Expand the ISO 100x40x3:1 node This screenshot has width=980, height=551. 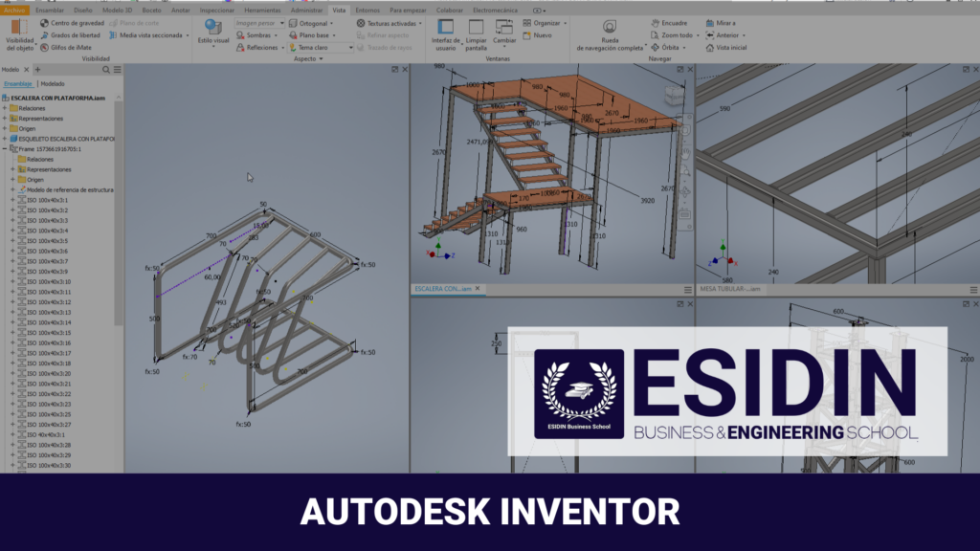point(12,200)
